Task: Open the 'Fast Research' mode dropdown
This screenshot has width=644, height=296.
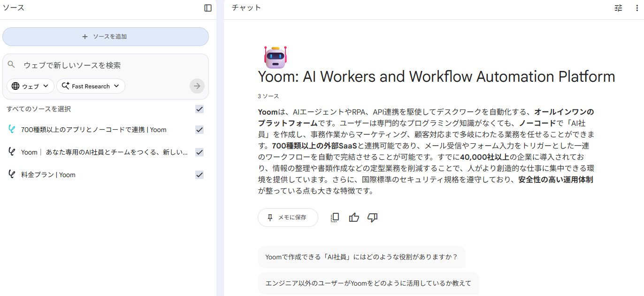Action: point(91,86)
